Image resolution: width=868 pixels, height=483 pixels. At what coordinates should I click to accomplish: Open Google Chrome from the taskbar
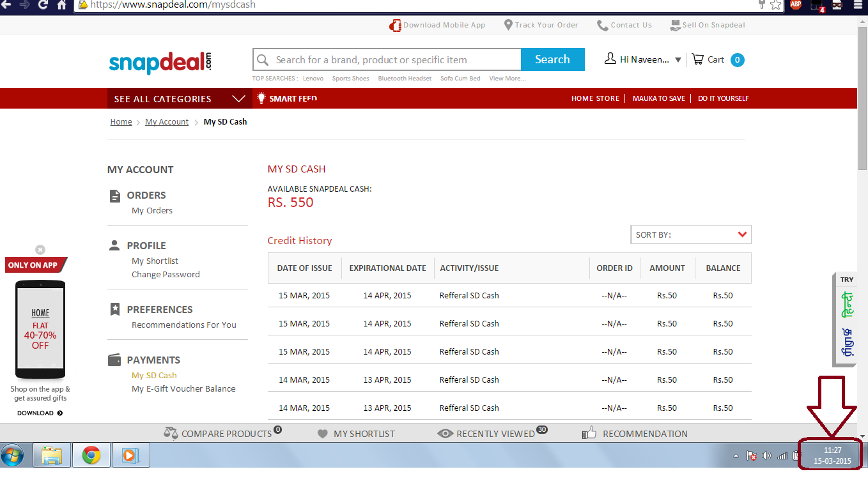click(x=91, y=456)
